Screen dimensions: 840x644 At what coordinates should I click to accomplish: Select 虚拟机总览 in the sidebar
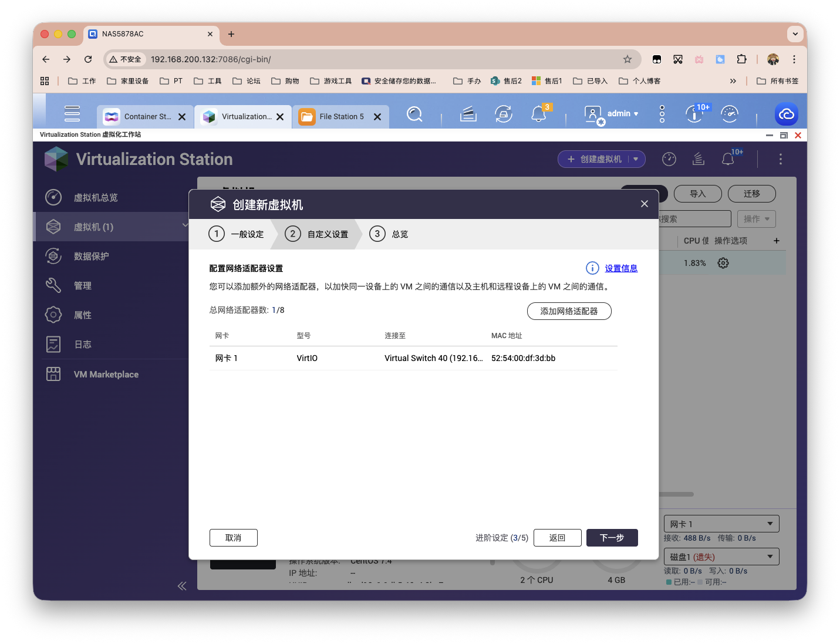click(x=96, y=198)
